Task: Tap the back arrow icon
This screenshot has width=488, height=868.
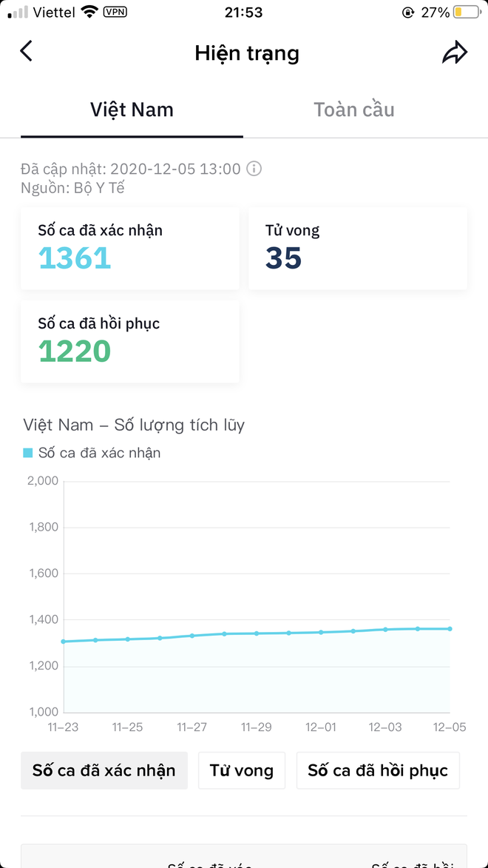Action: click(x=27, y=52)
